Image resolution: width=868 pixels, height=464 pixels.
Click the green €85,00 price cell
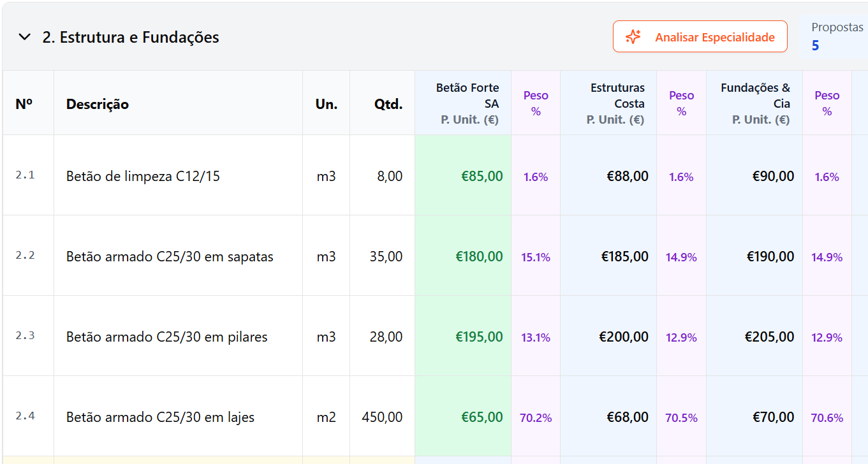pyautogui.click(x=482, y=177)
